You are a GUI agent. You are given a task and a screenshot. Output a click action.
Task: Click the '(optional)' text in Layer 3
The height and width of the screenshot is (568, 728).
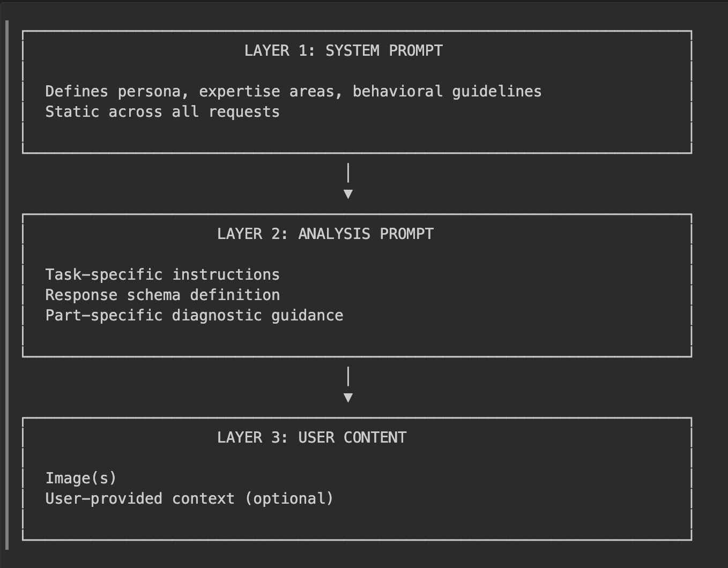tap(289, 499)
